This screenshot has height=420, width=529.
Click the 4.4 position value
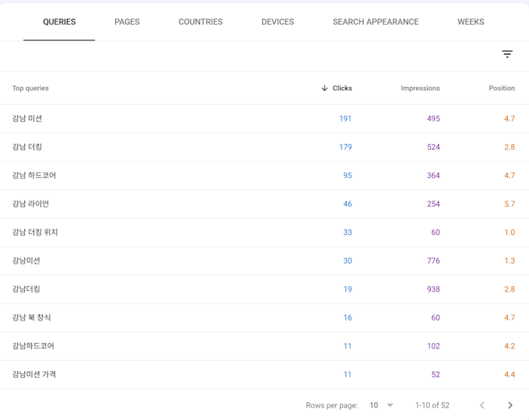coord(510,374)
